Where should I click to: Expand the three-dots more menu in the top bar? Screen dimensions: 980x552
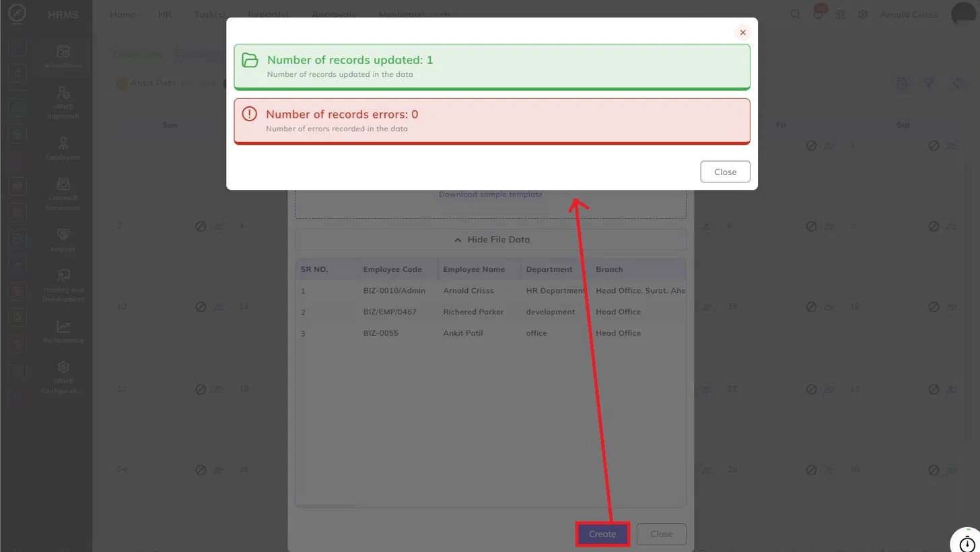446,14
